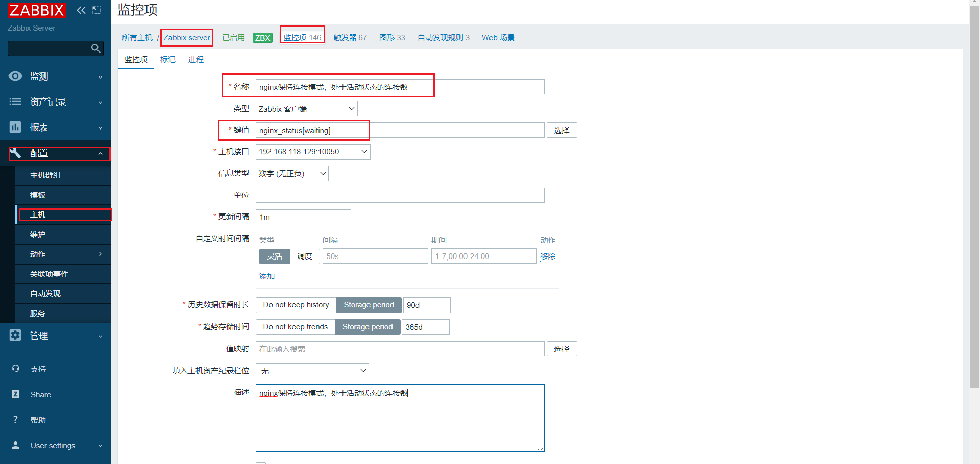Open 触发器 67 link
The width and height of the screenshot is (980, 464).
[350, 38]
